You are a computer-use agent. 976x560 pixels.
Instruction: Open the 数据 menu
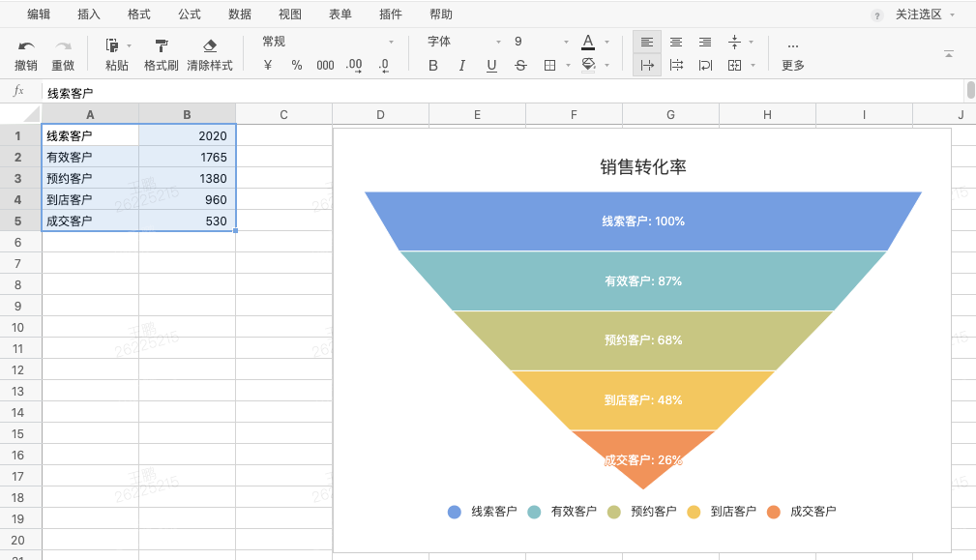(x=240, y=15)
